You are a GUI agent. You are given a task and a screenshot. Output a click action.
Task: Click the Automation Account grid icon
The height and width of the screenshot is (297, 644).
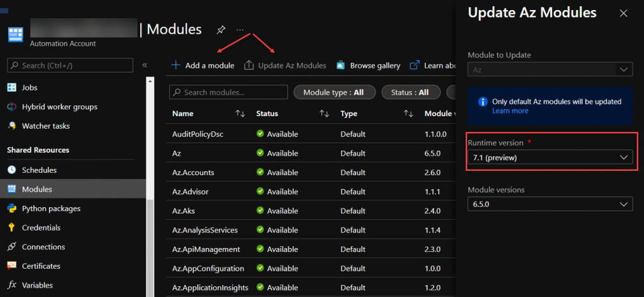(x=16, y=35)
